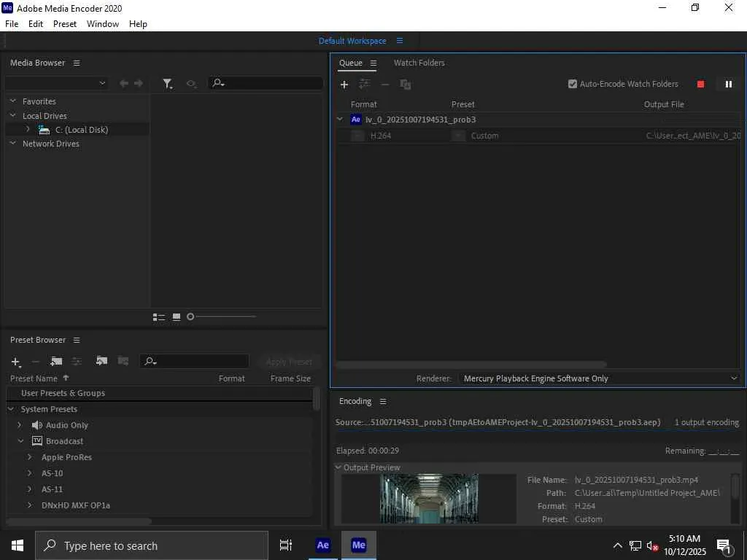This screenshot has height=560, width=747.
Task: Click the Duplicate icon in Queue toolbar
Action: pos(406,85)
